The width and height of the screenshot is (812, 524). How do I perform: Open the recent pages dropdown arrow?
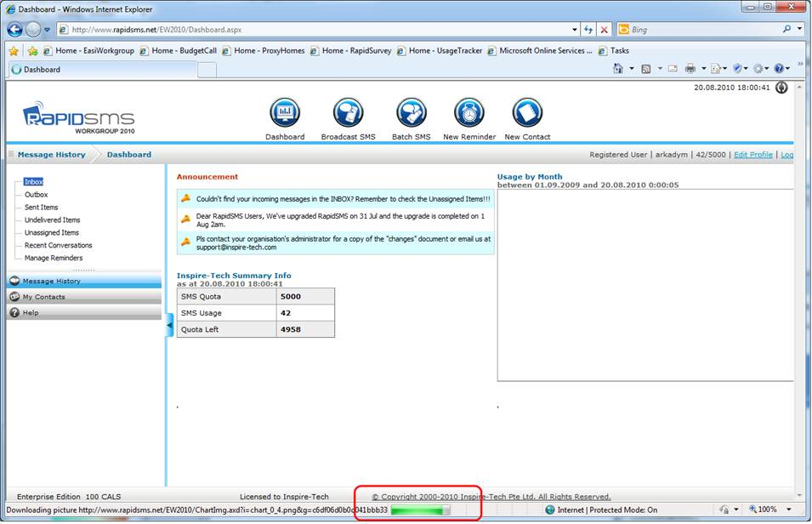(x=47, y=30)
